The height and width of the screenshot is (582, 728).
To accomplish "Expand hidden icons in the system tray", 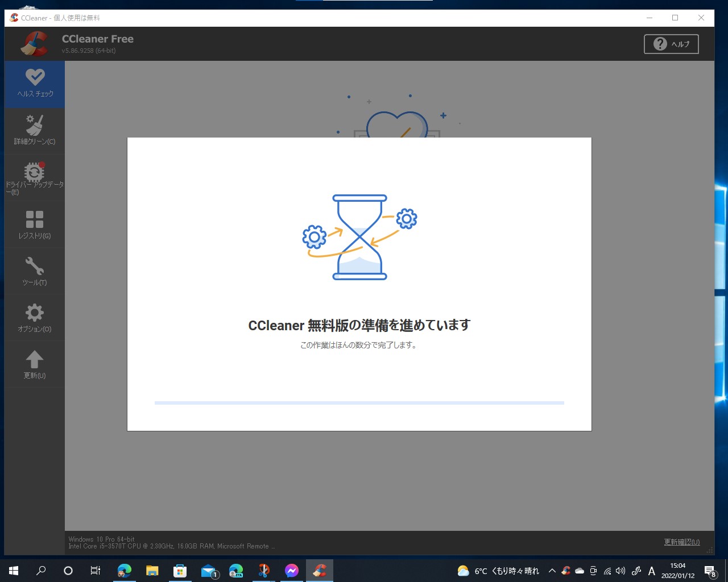I will (x=551, y=570).
